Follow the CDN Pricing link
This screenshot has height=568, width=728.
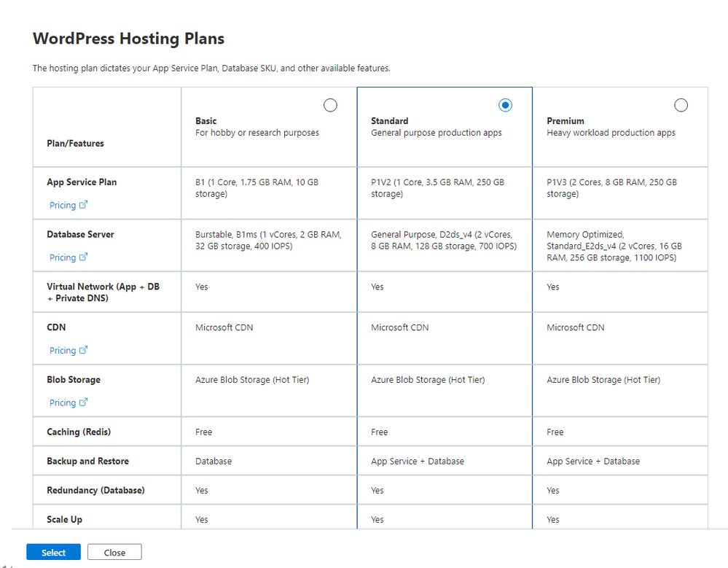pyautogui.click(x=63, y=351)
